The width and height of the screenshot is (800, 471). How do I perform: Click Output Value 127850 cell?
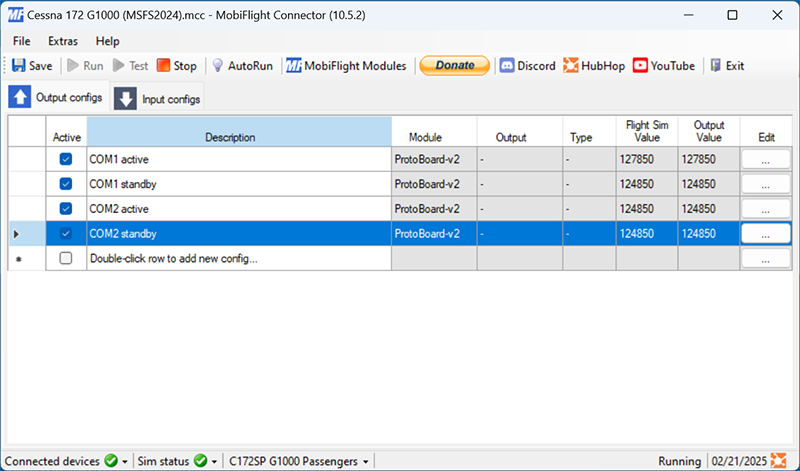coord(709,159)
